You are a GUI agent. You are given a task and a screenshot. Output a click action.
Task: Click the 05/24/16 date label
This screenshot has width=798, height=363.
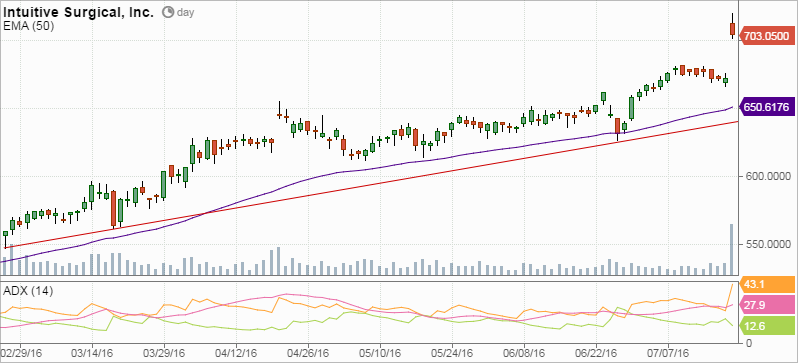(451, 352)
